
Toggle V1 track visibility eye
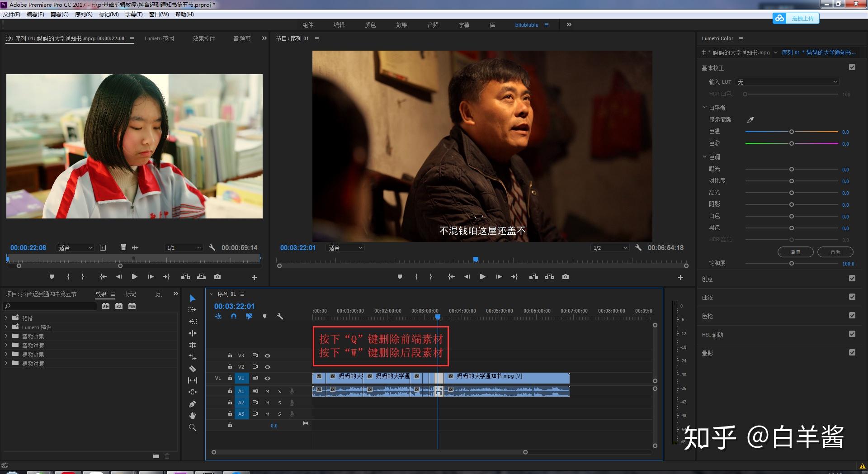tap(267, 378)
